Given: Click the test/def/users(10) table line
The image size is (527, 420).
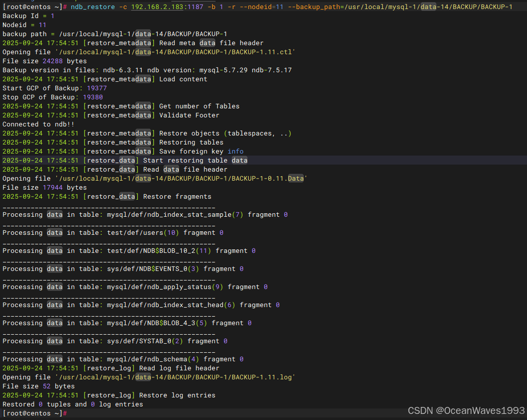Looking at the screenshot, I should click(113, 233).
